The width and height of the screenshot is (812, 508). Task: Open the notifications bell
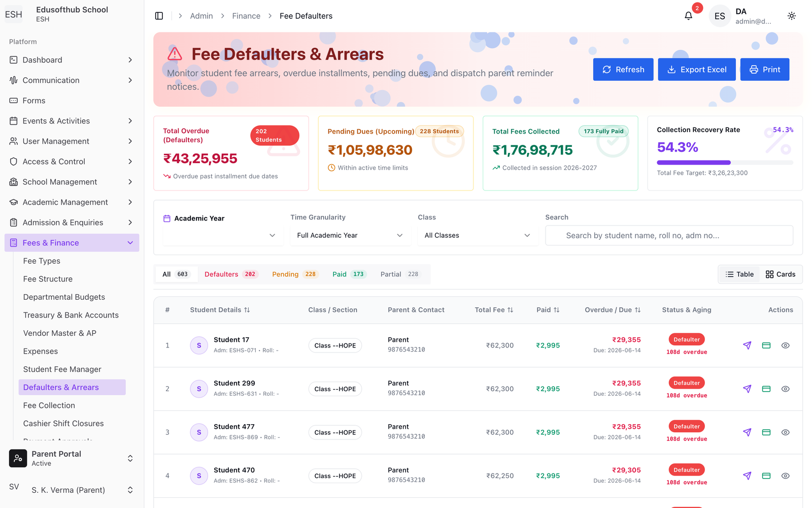(688, 16)
